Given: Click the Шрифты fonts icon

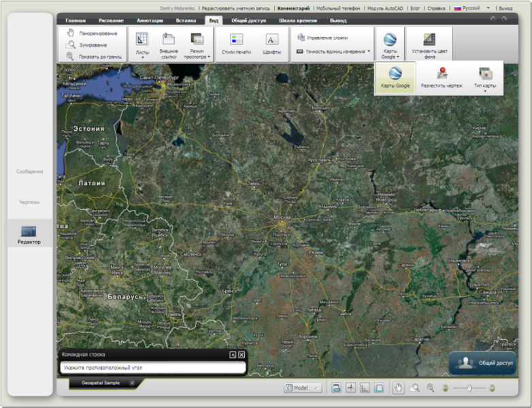Looking at the screenshot, I should point(271,44).
